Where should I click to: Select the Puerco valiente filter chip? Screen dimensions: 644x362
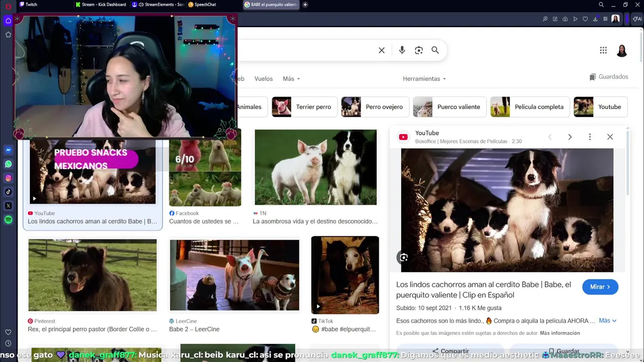[449, 107]
